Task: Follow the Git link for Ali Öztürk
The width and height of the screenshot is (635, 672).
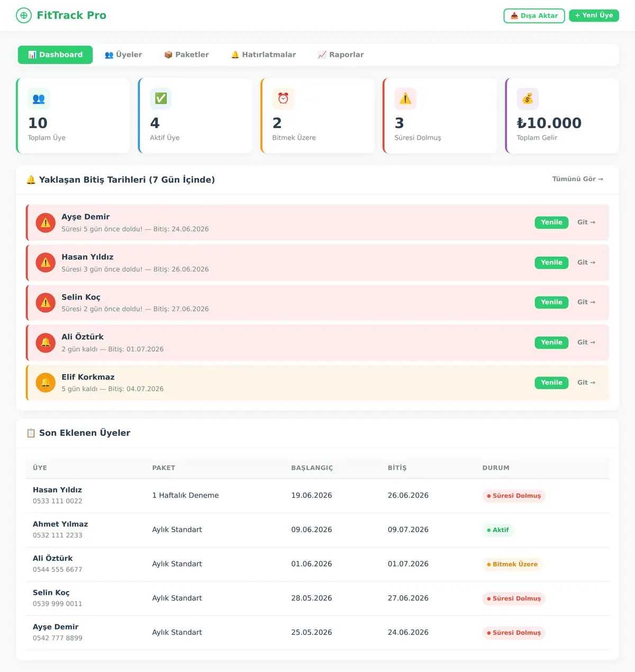Action: click(586, 343)
